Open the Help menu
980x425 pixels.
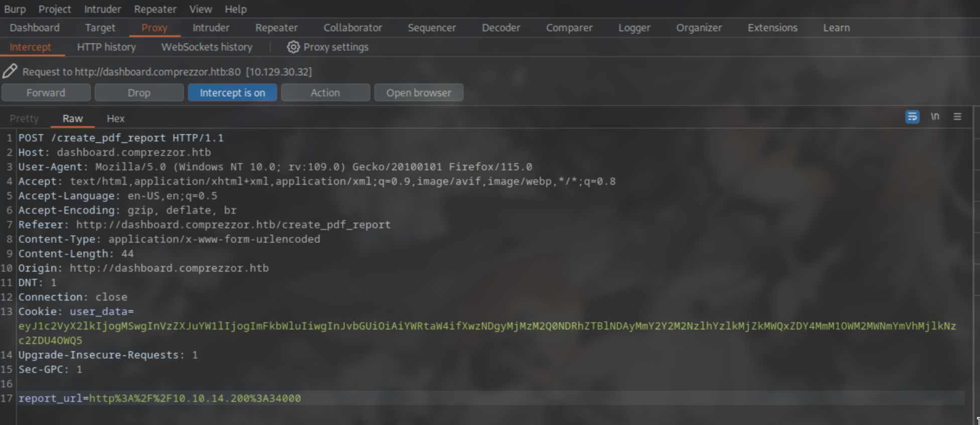tap(235, 9)
